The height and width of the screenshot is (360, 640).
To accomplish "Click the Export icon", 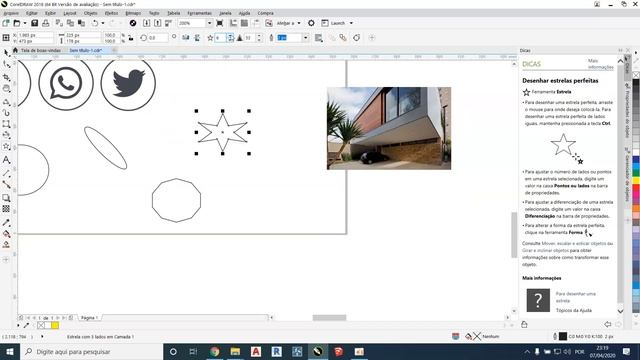I will [x=157, y=23].
